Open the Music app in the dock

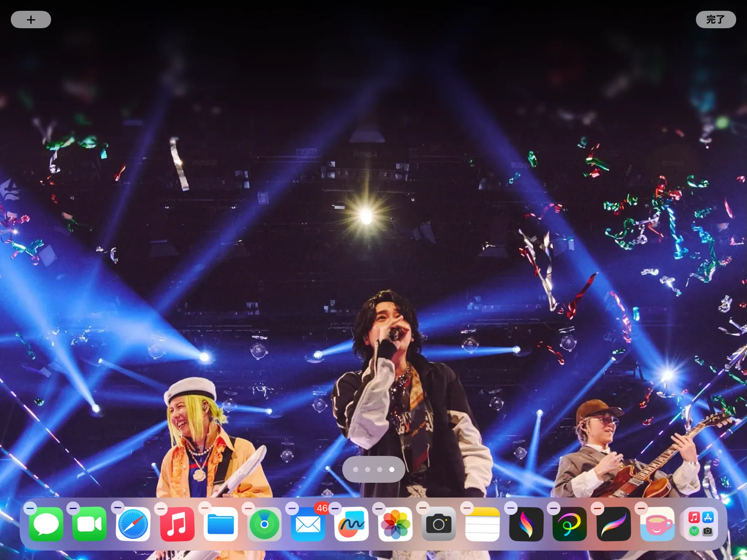pyautogui.click(x=177, y=524)
